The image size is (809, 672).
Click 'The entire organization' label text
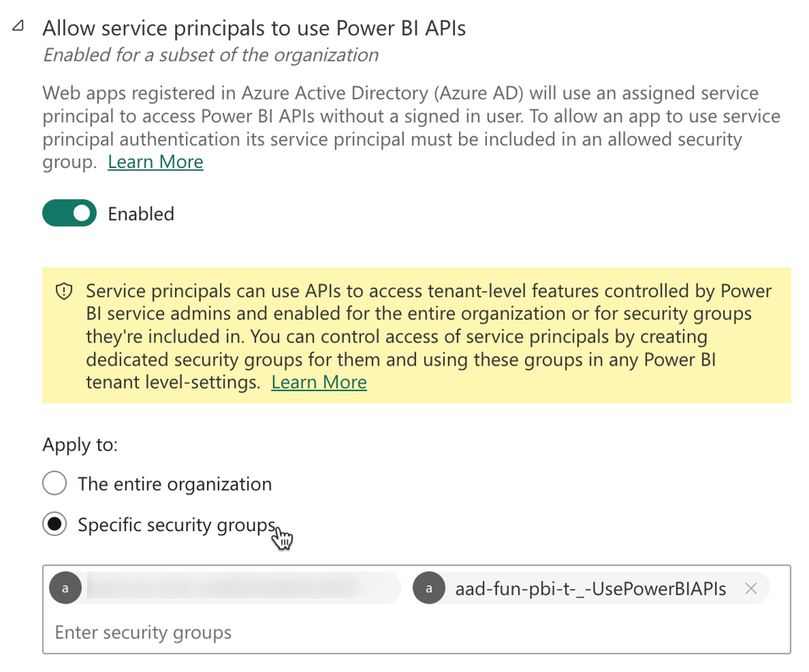pos(175,484)
